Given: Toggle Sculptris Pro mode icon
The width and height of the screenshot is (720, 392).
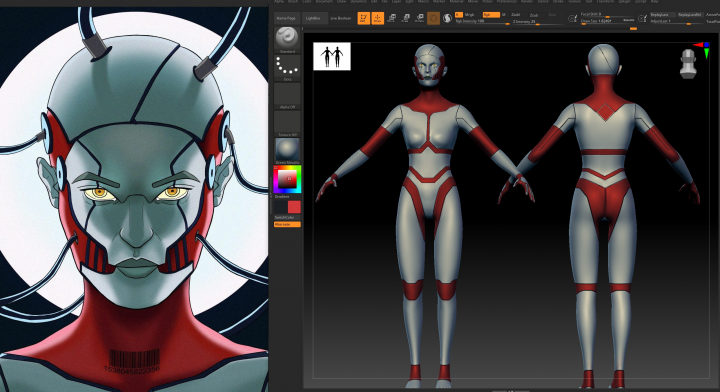Looking at the screenshot, I should pyautogui.click(x=447, y=18).
